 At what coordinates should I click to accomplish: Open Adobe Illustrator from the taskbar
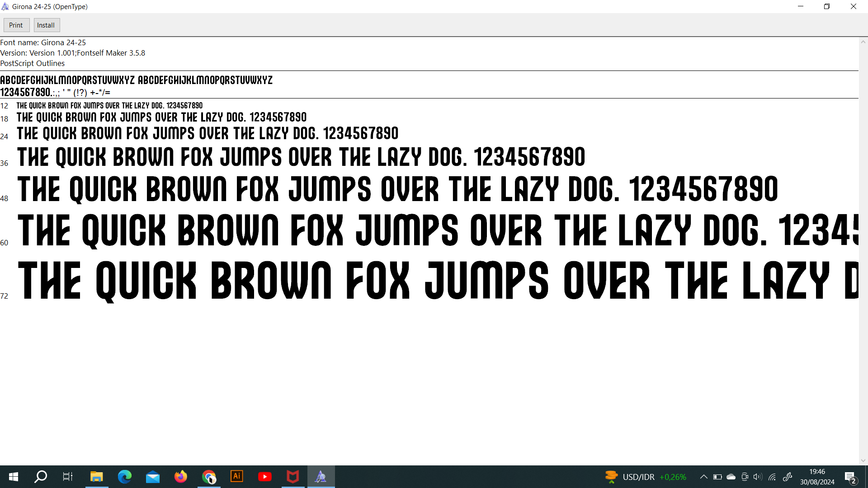pyautogui.click(x=237, y=476)
